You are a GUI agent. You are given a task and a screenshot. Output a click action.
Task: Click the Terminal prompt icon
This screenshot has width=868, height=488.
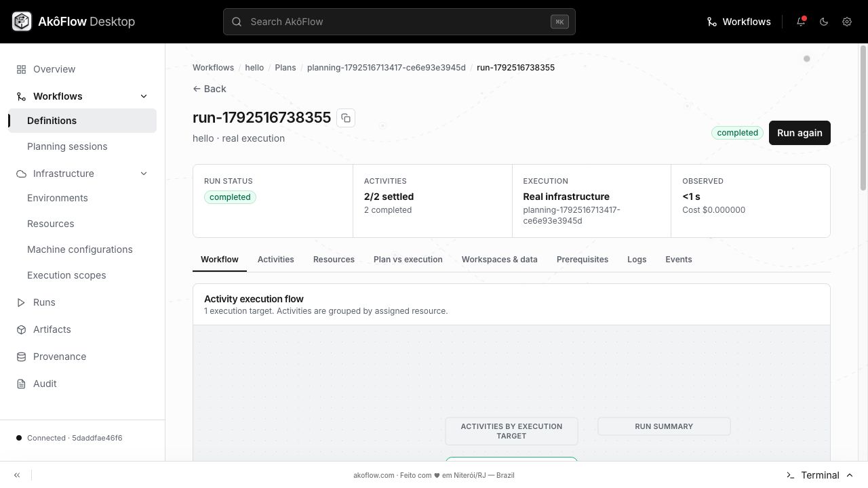[790, 475]
